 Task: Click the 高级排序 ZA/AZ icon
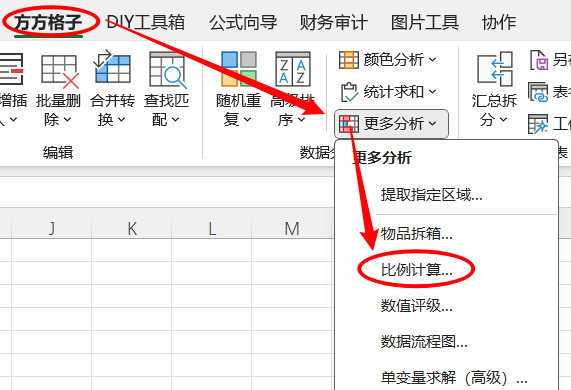pos(293,69)
